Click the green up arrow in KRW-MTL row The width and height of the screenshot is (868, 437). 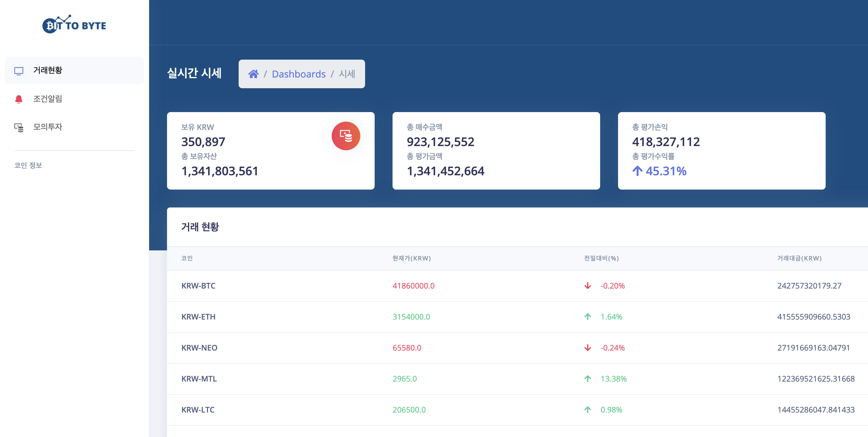click(588, 379)
